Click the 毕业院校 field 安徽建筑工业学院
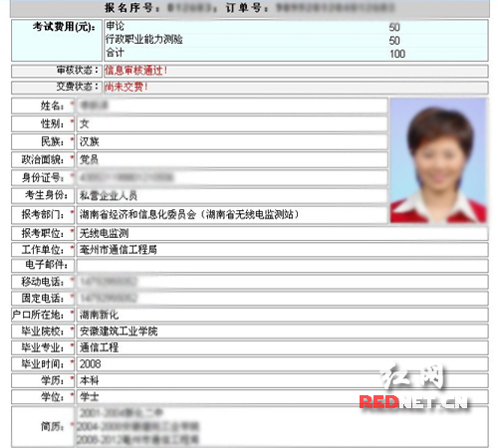 click(x=283, y=332)
